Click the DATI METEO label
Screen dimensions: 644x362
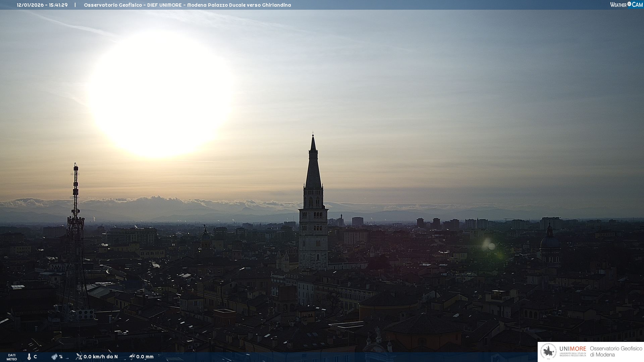pos(12,357)
